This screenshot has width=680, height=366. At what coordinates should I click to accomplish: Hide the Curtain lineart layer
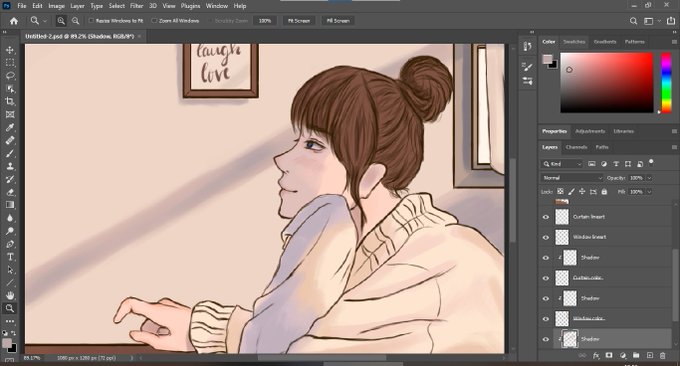546,217
